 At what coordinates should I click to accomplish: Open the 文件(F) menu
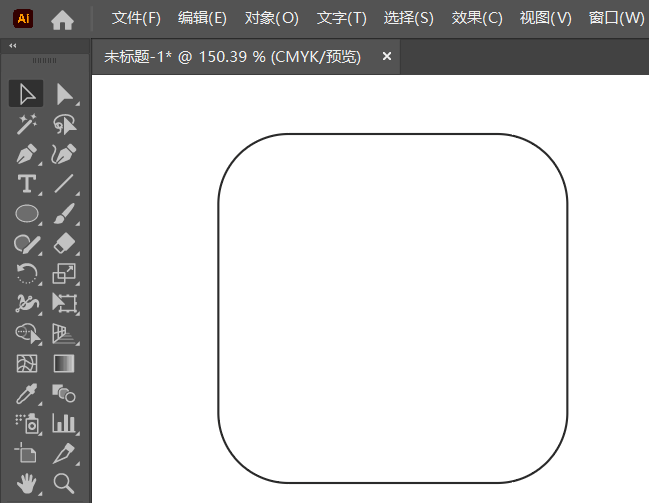136,18
